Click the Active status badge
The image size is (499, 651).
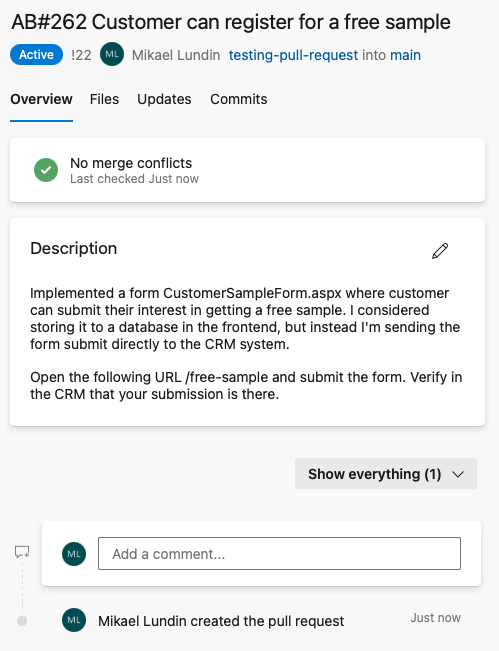pos(37,54)
